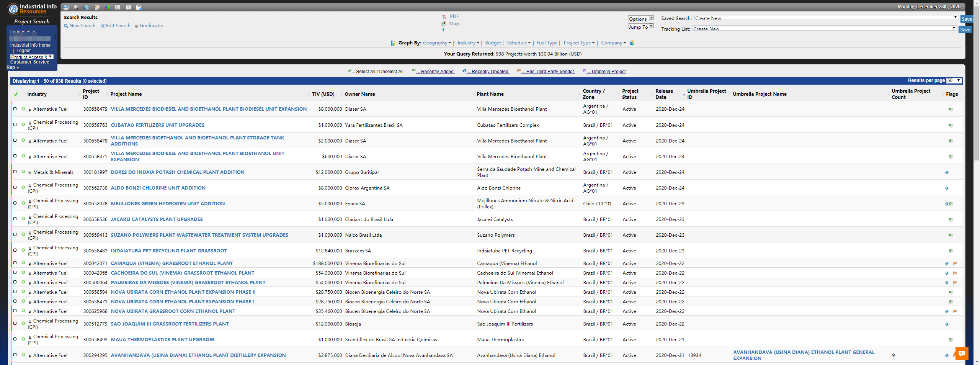Open Mejillones Green Hydrogen Unit Addition project
Screen dimensions: 980x365
coord(168,204)
